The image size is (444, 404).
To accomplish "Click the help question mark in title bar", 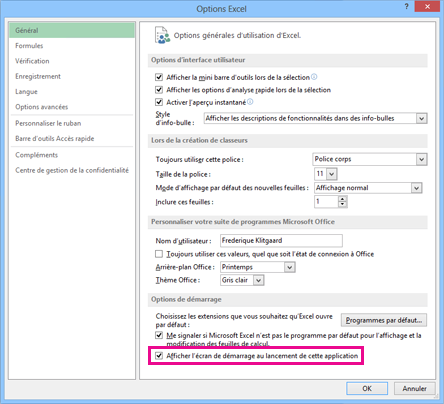I will 406,6.
